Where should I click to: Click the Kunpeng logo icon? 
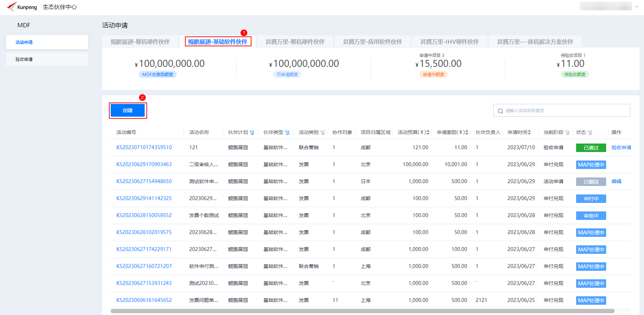(12, 7)
